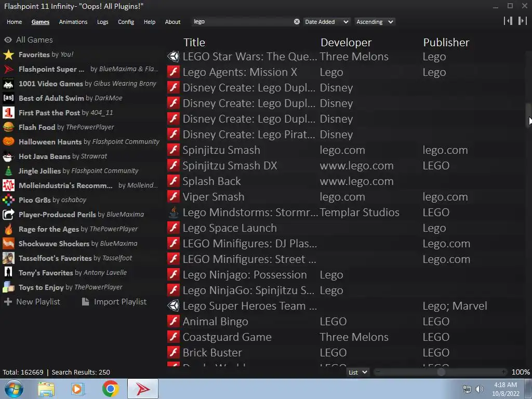
Task: Sort by the Publisher column header
Action: pyautogui.click(x=446, y=43)
